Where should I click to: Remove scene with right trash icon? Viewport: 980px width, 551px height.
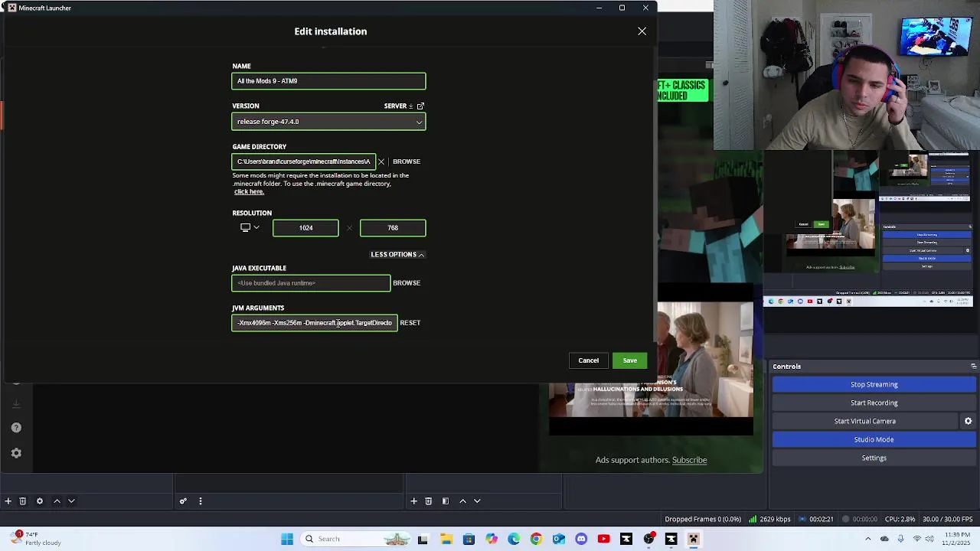(x=429, y=501)
